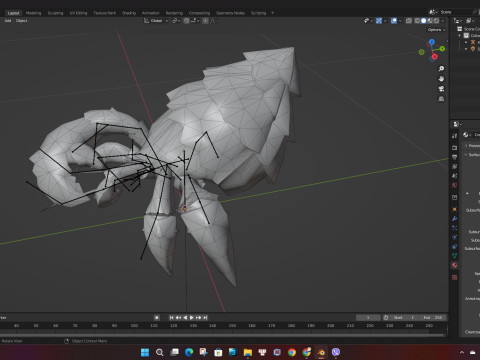Play the animation forward

[192, 318]
